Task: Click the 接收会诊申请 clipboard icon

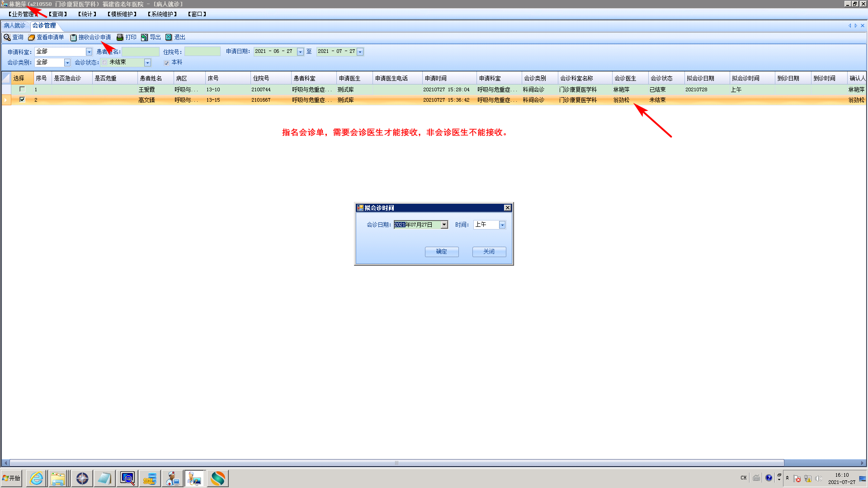Action: click(73, 38)
